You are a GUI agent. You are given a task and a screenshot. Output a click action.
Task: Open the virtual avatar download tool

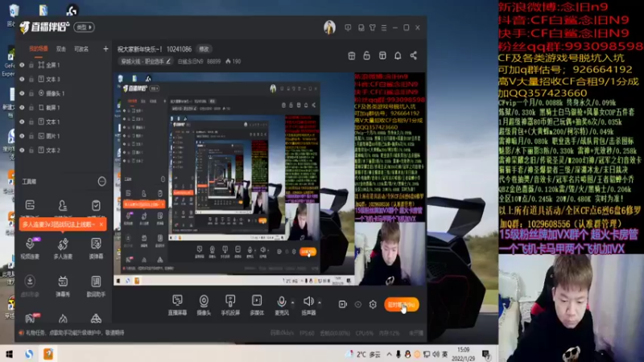coord(30,286)
